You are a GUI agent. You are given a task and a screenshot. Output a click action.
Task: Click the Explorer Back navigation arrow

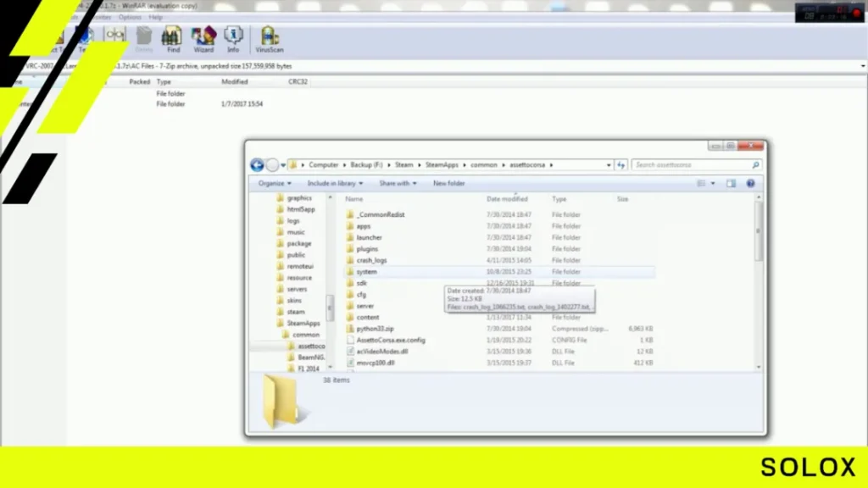(x=257, y=165)
